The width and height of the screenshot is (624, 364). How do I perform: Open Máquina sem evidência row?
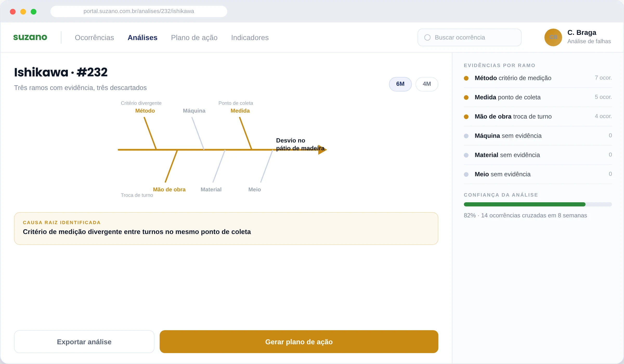[538, 136]
